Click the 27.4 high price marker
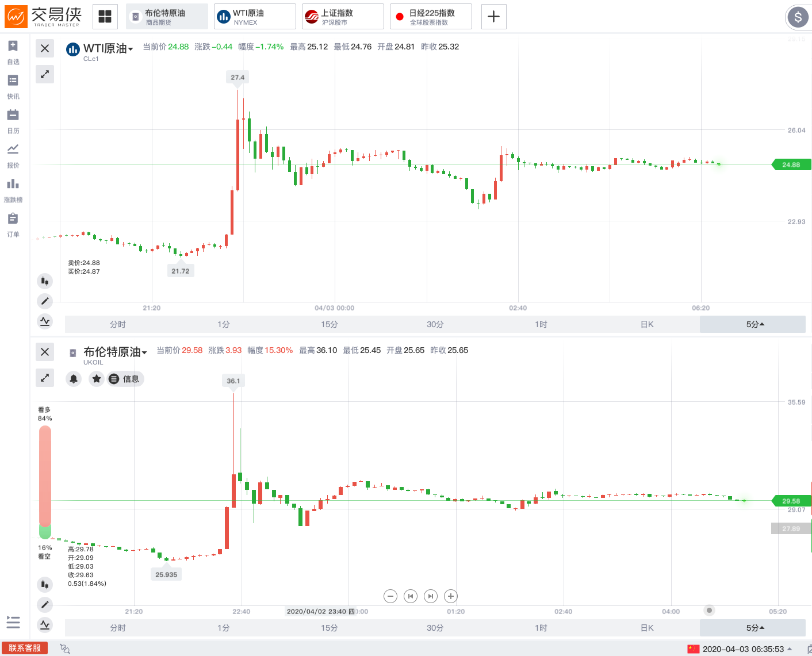Image resolution: width=812 pixels, height=656 pixels. (238, 77)
